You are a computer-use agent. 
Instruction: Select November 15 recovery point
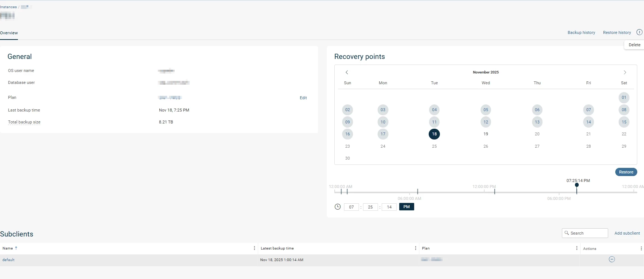pos(624,122)
